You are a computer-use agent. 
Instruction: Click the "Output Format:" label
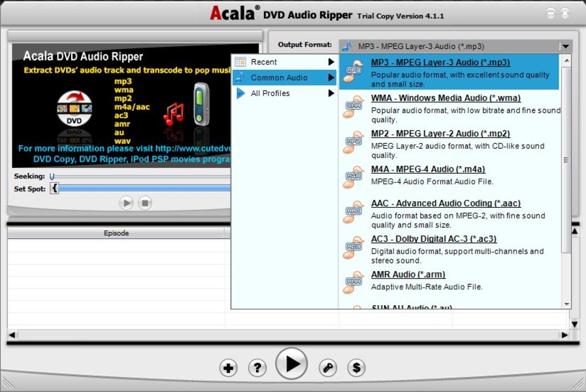coord(305,44)
